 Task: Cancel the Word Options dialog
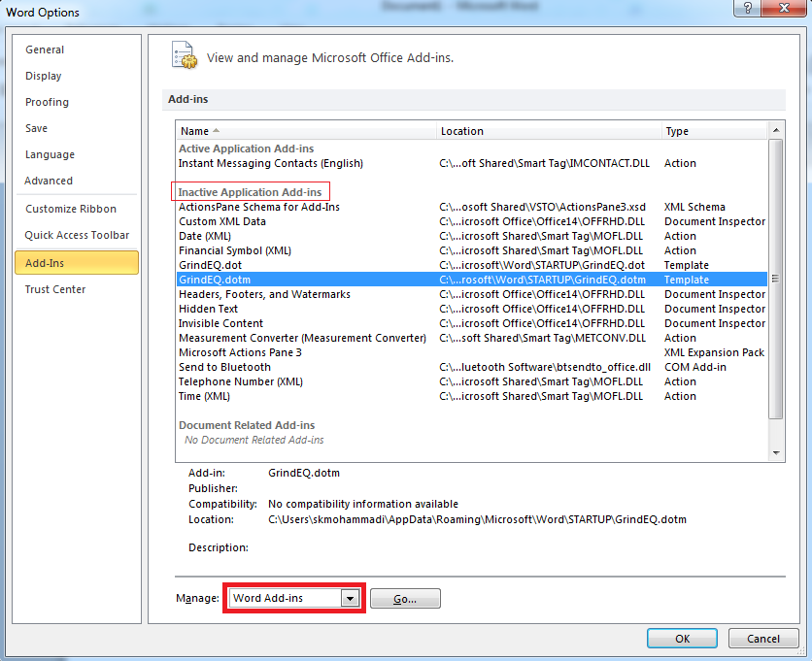point(755,639)
